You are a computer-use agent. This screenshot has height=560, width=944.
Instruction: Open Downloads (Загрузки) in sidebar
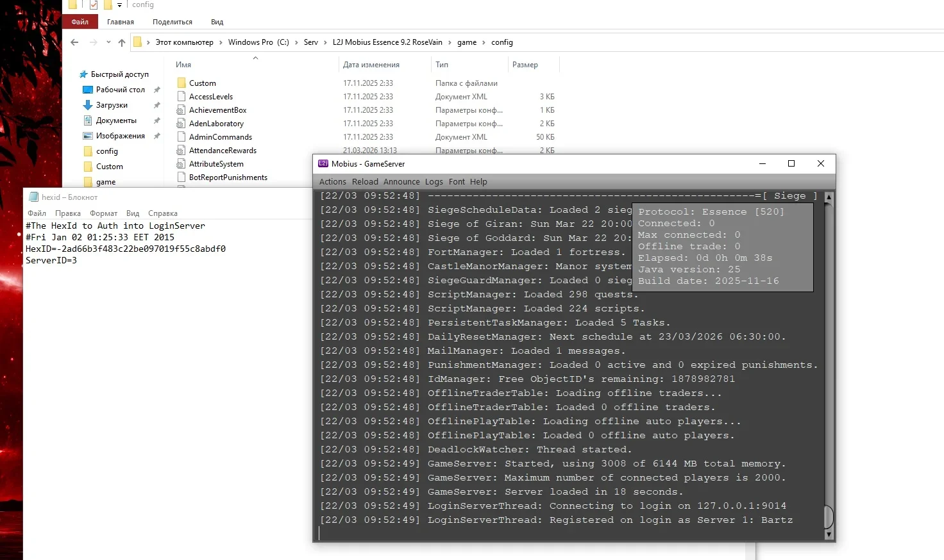112,105
